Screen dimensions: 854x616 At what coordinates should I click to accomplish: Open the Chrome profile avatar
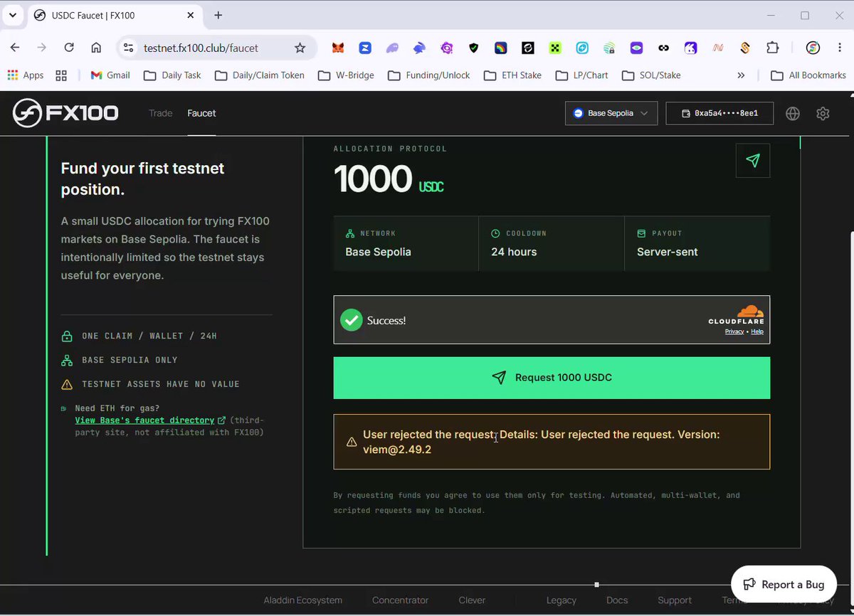tap(813, 48)
